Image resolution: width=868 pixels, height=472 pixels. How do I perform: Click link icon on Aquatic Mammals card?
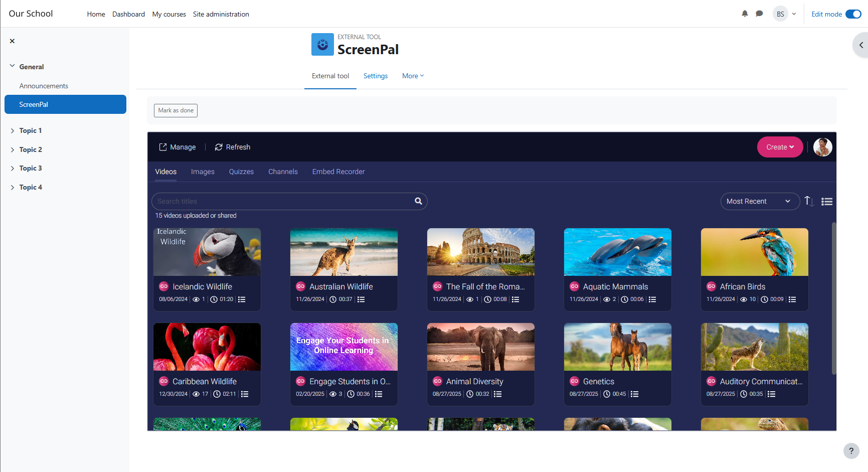click(574, 286)
